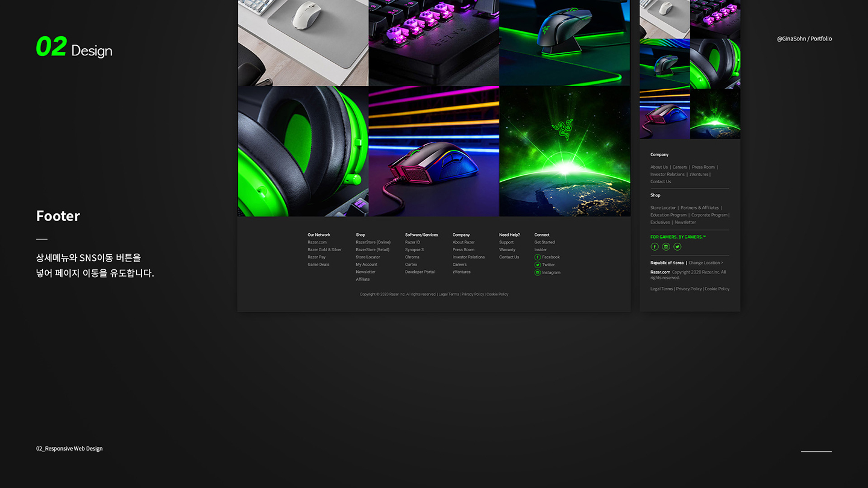
Task: Click the Instagram icon in the mobile footer
Action: click(666, 247)
